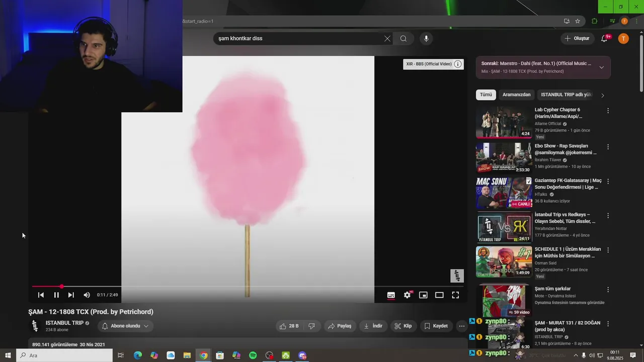Enable theater mode view
Viewport: 644px width, 362px height.
pyautogui.click(x=439, y=295)
